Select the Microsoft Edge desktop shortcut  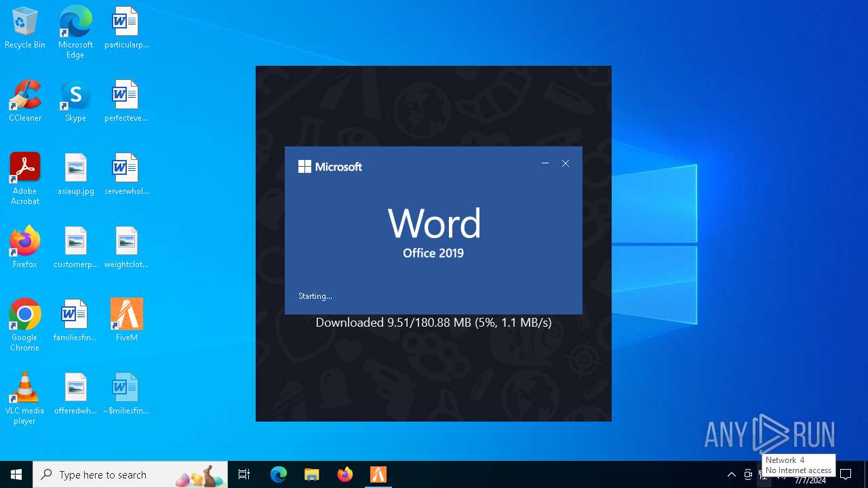point(75,33)
